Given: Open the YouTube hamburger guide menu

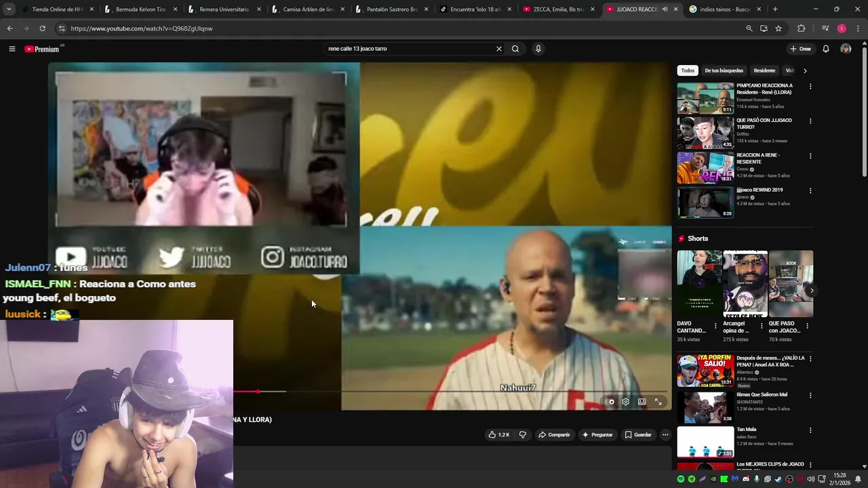Looking at the screenshot, I should [12, 49].
